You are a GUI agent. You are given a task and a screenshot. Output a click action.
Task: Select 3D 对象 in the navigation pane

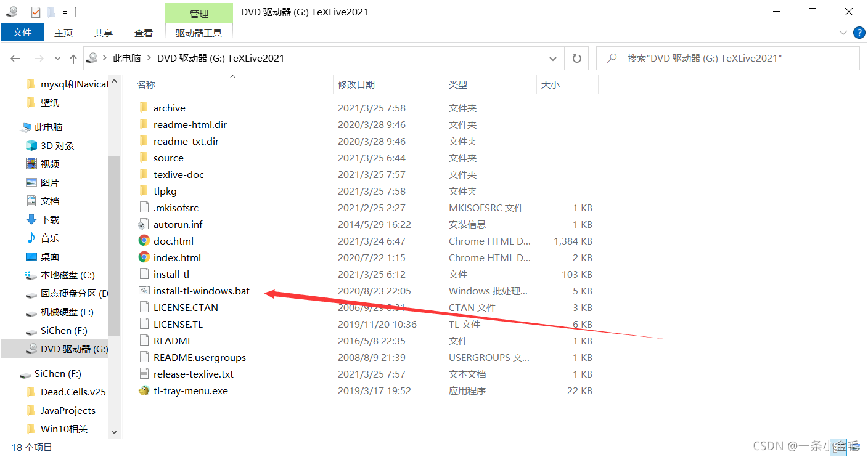(x=57, y=145)
